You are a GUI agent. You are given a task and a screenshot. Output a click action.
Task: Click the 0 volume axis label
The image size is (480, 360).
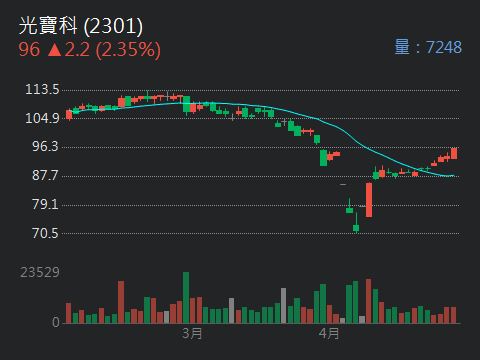(56, 322)
